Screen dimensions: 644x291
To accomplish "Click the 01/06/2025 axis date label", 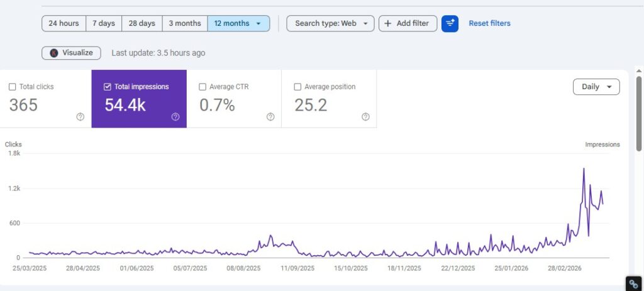I will coord(136,268).
